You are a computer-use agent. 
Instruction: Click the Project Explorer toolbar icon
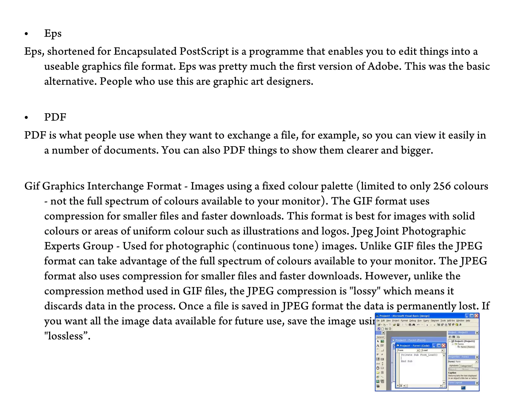(438, 325)
